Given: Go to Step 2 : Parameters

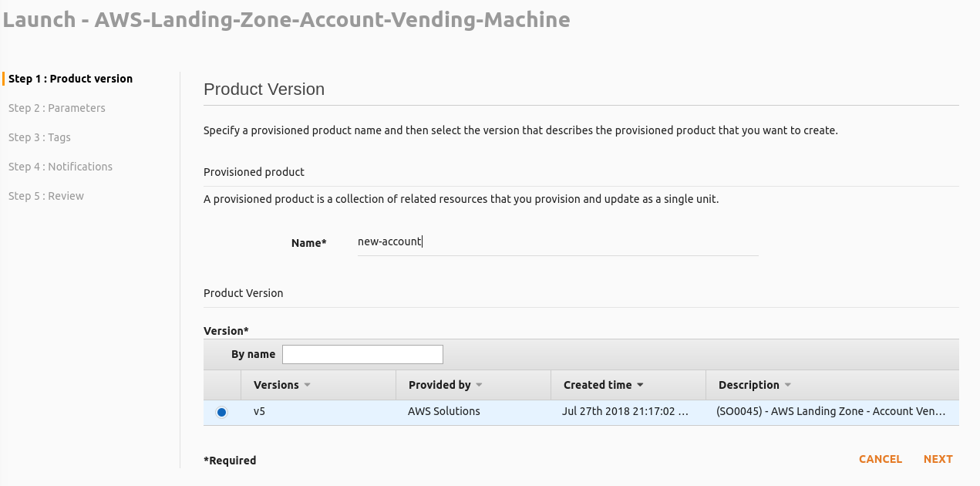Looking at the screenshot, I should pos(57,108).
